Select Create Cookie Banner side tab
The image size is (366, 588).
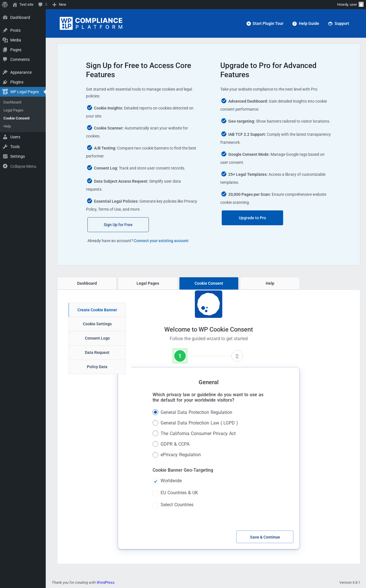click(97, 310)
